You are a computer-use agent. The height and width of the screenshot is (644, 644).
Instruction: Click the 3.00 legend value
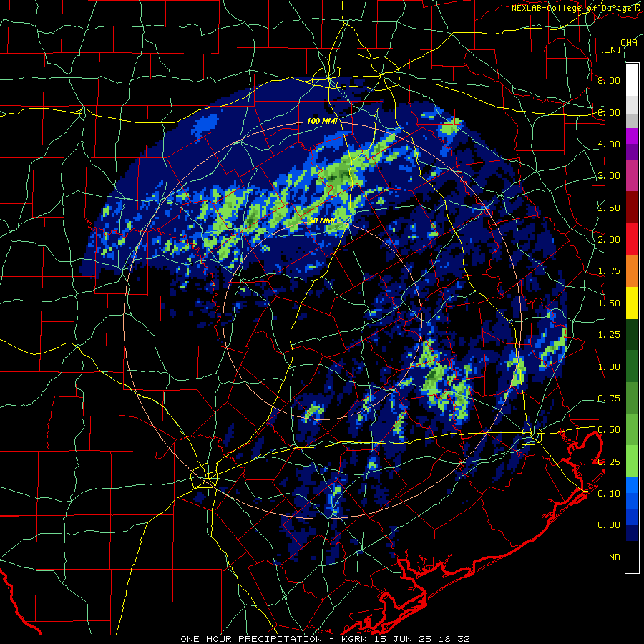609,176
